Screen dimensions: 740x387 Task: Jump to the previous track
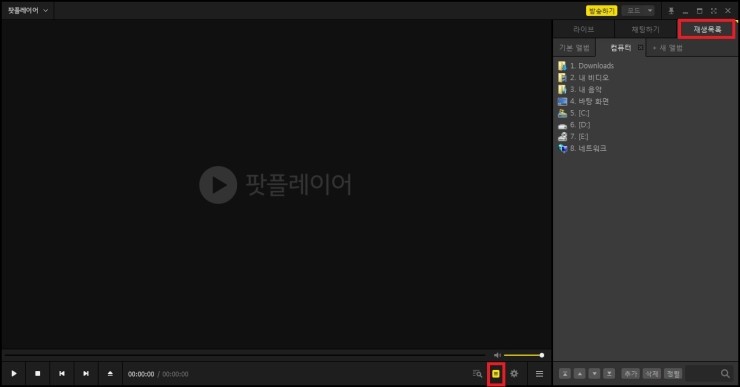tap(62, 373)
